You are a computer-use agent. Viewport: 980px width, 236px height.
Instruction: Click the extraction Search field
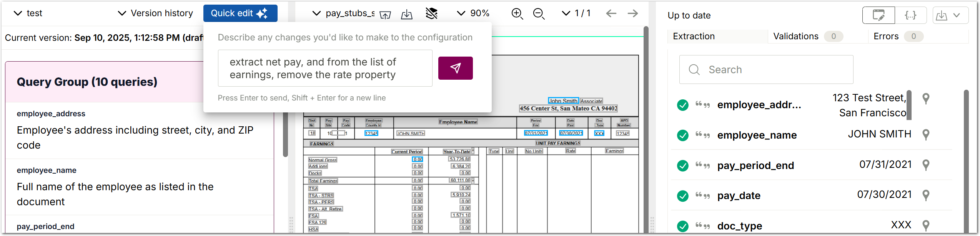(766, 70)
